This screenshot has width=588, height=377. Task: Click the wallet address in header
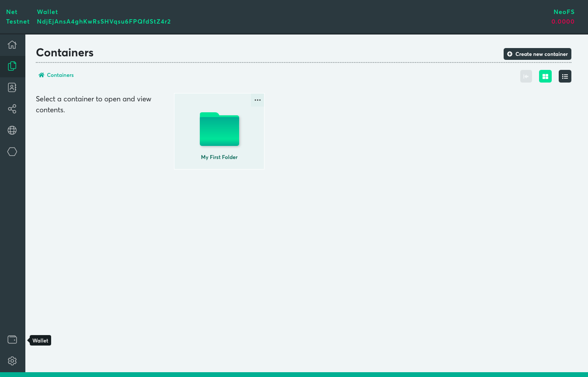tap(104, 21)
